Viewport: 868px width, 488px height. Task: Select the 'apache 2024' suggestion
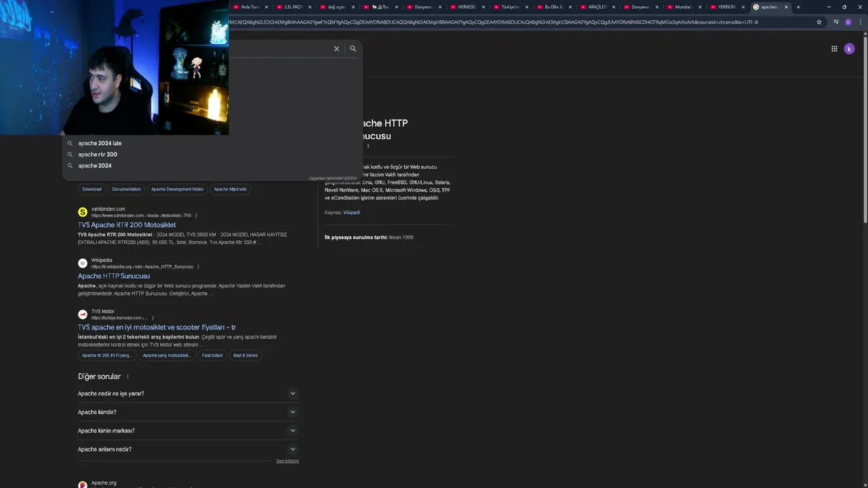(x=95, y=165)
